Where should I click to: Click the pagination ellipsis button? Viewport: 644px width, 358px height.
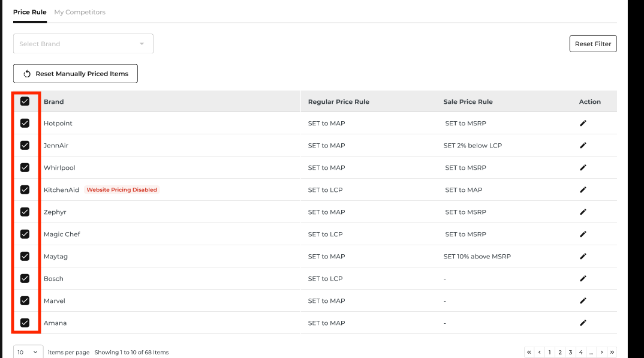[x=591, y=352]
